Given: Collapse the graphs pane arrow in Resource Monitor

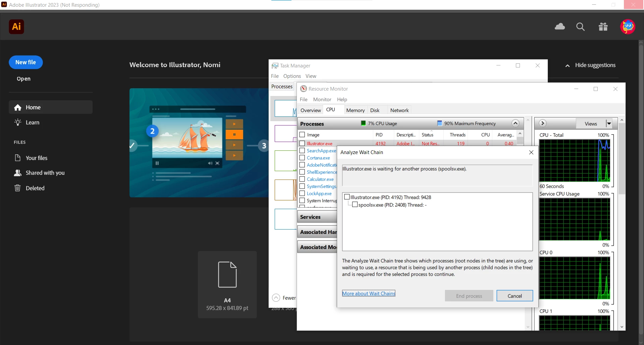Looking at the screenshot, I should coord(543,123).
